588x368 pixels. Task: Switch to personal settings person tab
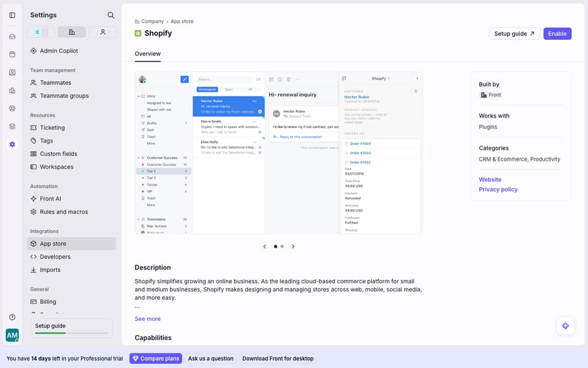[x=103, y=32]
